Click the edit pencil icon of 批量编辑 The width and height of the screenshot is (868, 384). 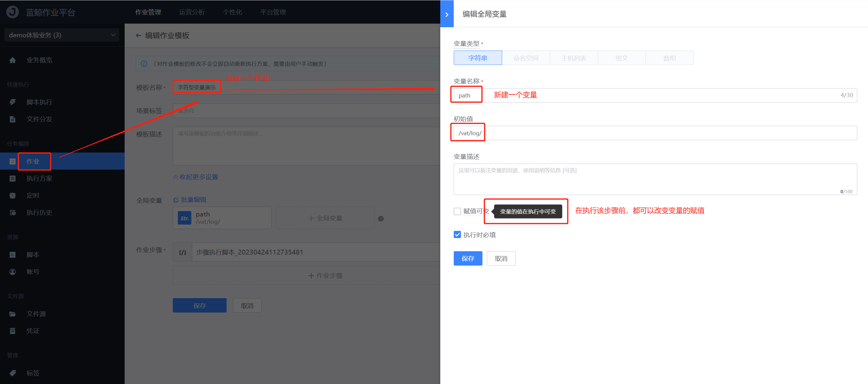176,200
